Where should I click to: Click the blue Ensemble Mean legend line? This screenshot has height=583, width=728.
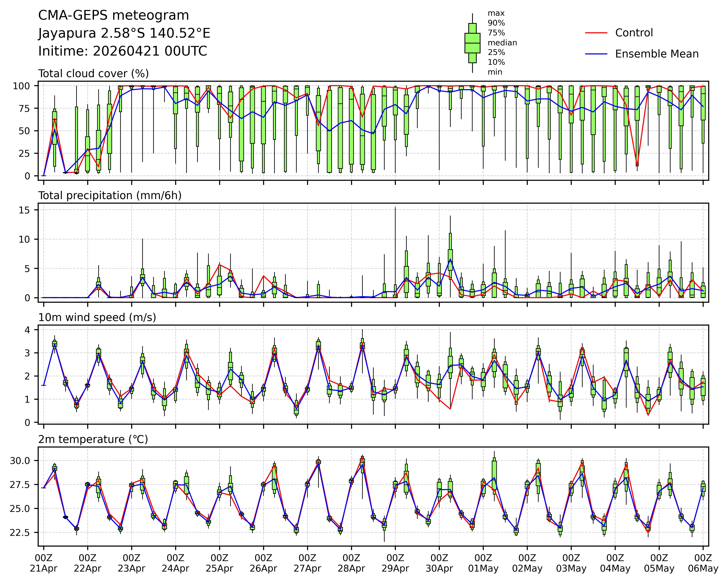[596, 54]
